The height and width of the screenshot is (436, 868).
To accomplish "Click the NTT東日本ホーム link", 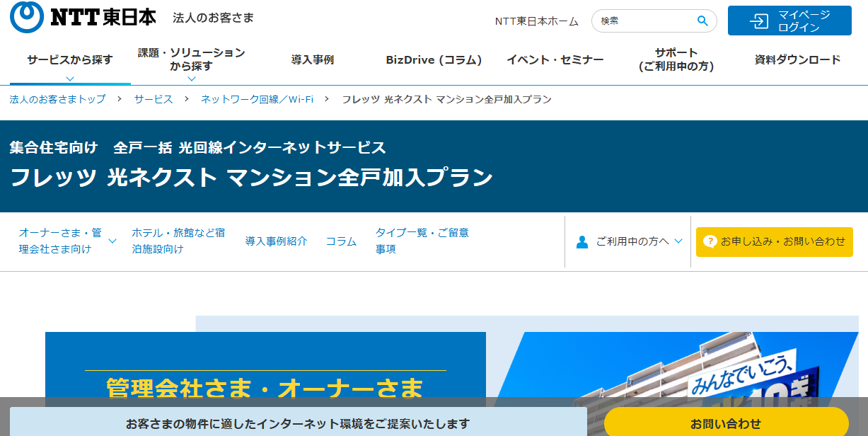I will click(537, 21).
